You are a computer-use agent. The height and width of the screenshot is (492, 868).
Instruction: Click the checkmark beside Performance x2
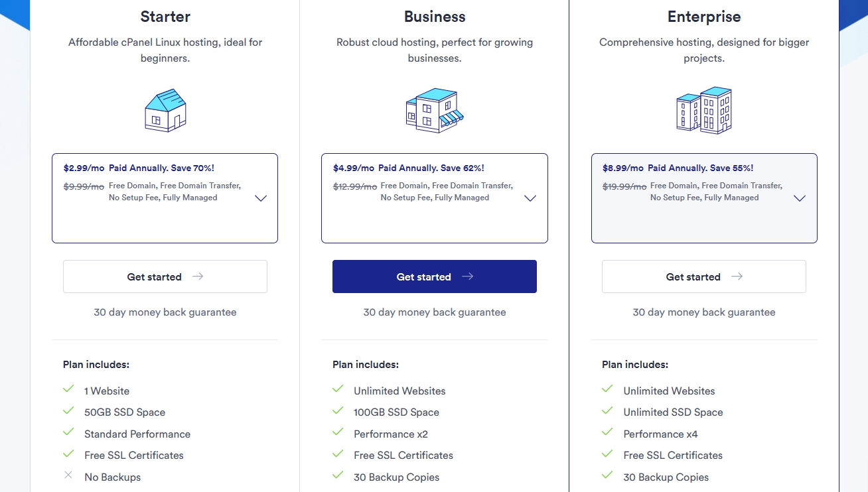[338, 432]
